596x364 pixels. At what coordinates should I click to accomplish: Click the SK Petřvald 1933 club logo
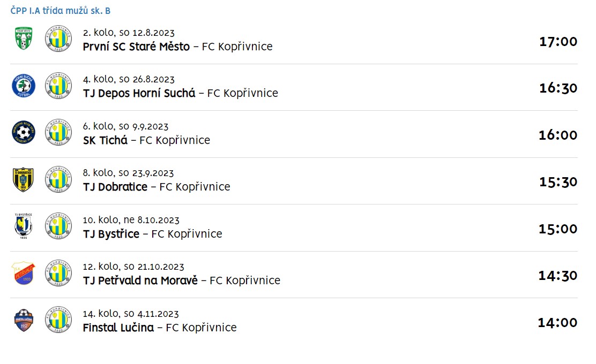click(24, 273)
